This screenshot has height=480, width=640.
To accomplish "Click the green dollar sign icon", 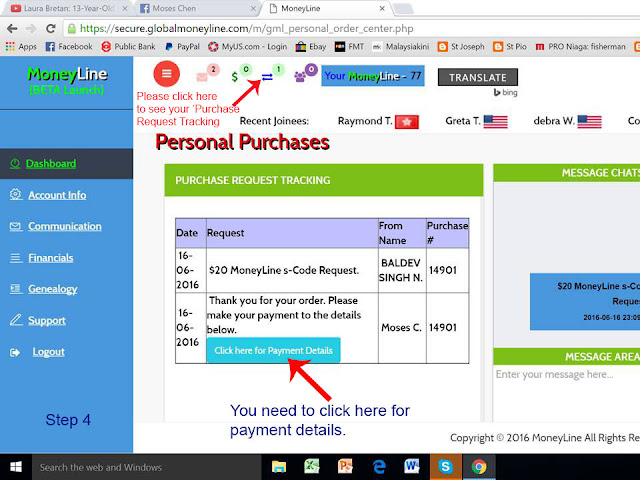I will (x=235, y=77).
